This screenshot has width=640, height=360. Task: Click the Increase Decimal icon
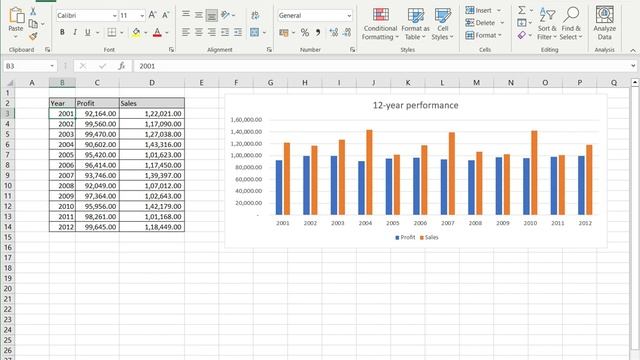(x=333, y=32)
